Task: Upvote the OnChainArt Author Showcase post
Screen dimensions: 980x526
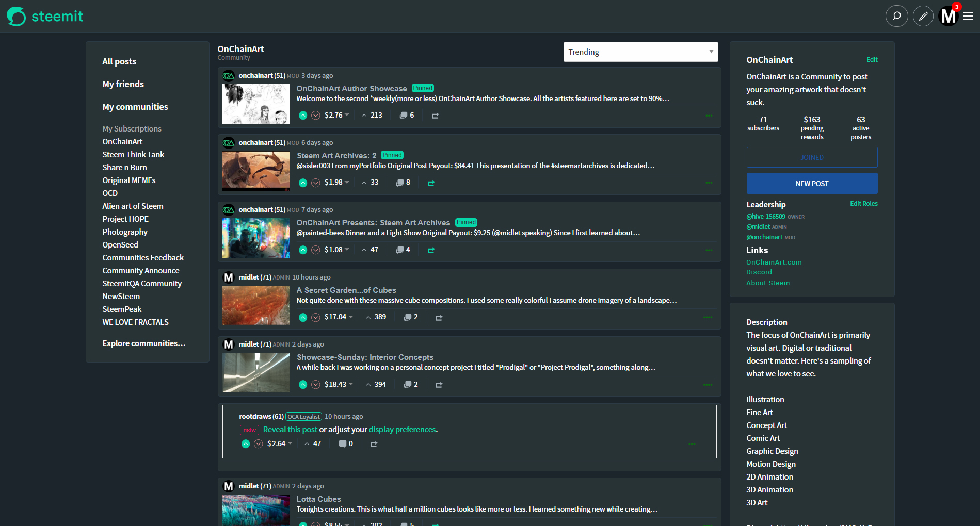Action: [303, 116]
